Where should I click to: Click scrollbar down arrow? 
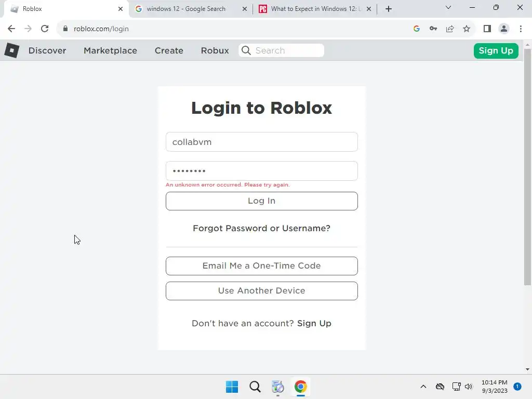tap(527, 369)
